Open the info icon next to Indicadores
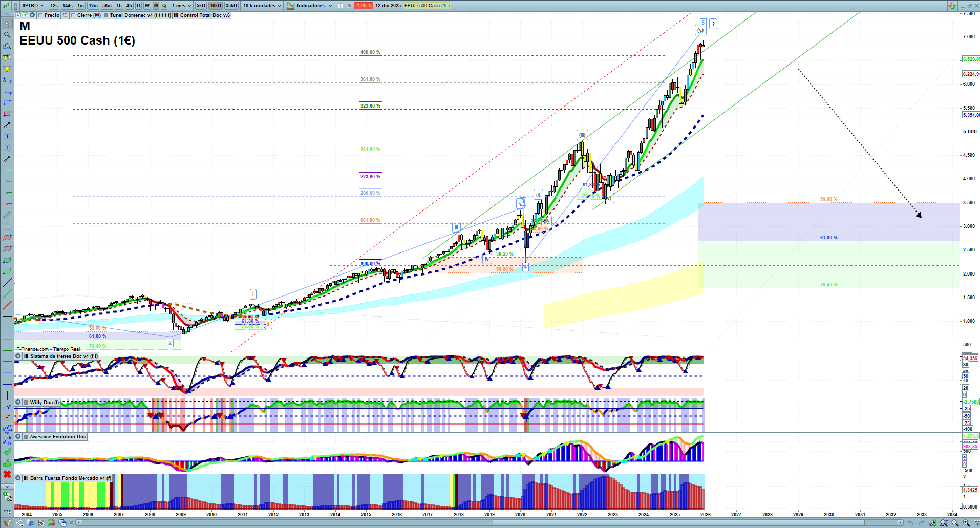980x528 pixels. tap(340, 6)
